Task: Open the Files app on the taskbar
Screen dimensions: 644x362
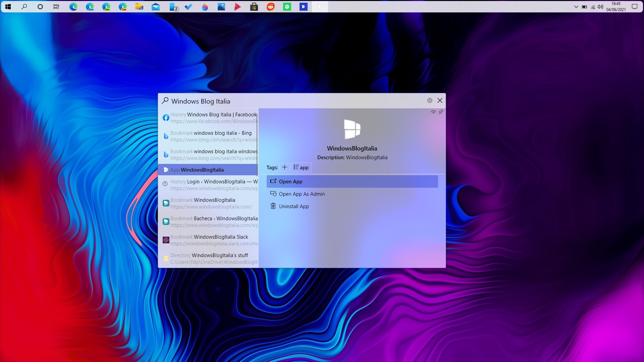Action: pos(139,6)
